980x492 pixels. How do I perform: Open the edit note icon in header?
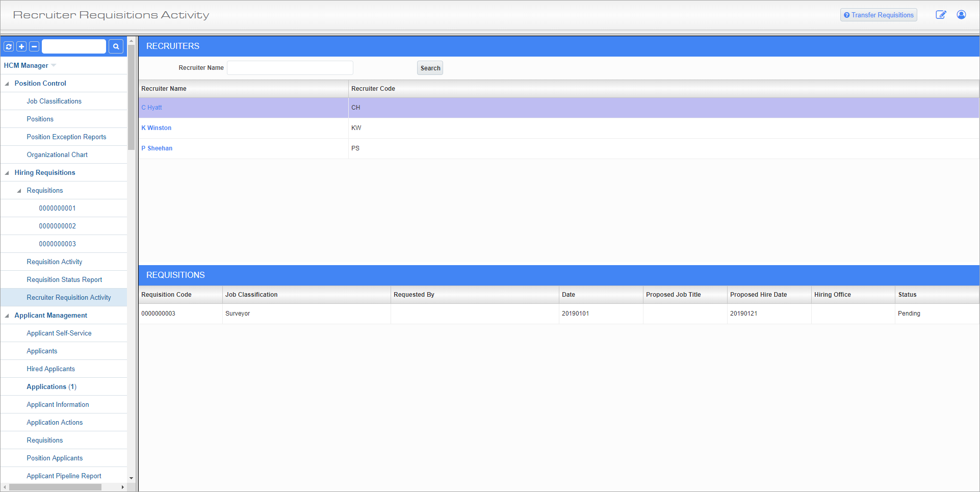coord(941,15)
